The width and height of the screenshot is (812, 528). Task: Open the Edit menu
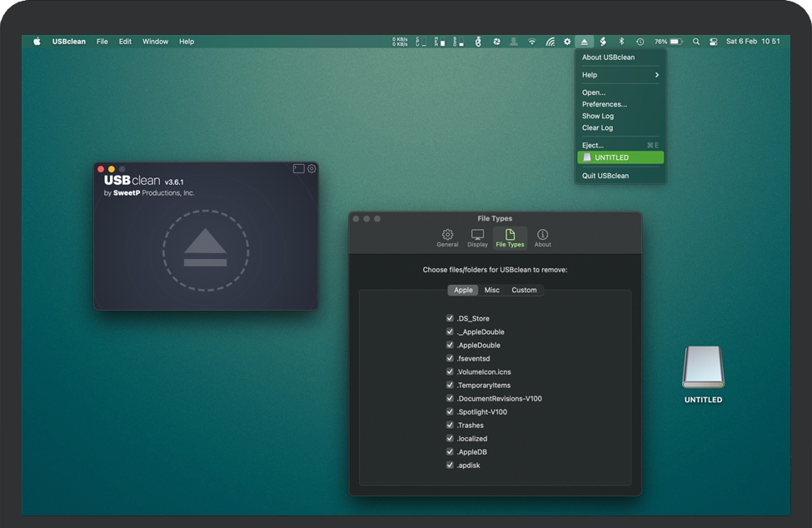pos(125,42)
